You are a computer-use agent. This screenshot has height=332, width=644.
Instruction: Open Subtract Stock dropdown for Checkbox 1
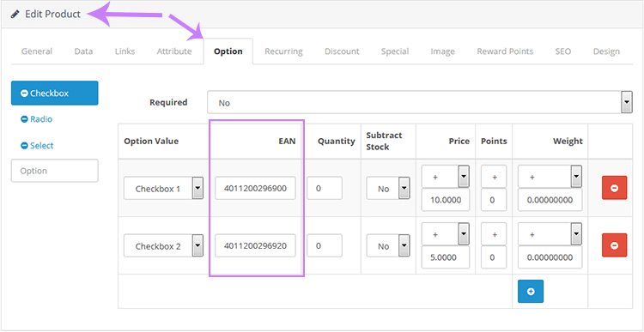coord(388,189)
